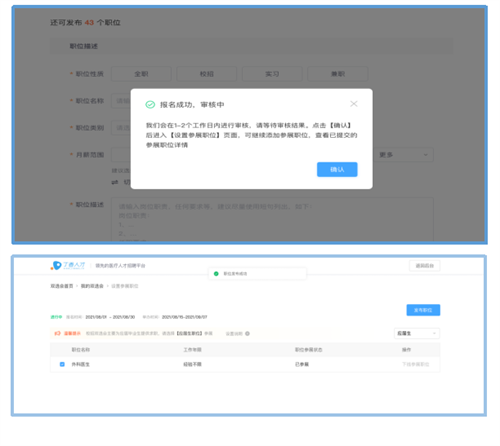
Task: Click into the 职位描述 text area
Action: (272, 219)
